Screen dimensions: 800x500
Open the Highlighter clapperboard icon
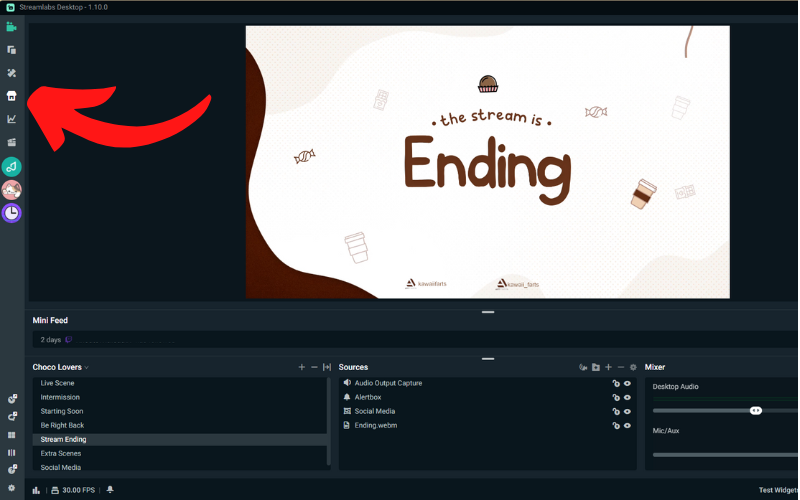pos(12,142)
